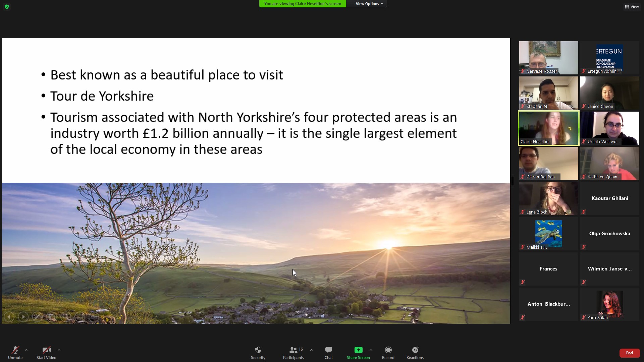Click the green Share Screen icon
Screen dimensions: 644x362
[x=358, y=350]
